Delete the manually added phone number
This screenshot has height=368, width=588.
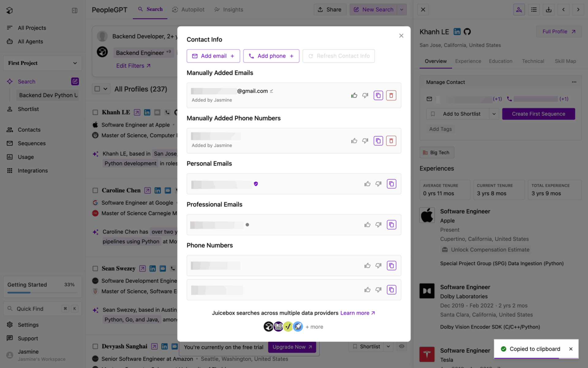point(391,141)
